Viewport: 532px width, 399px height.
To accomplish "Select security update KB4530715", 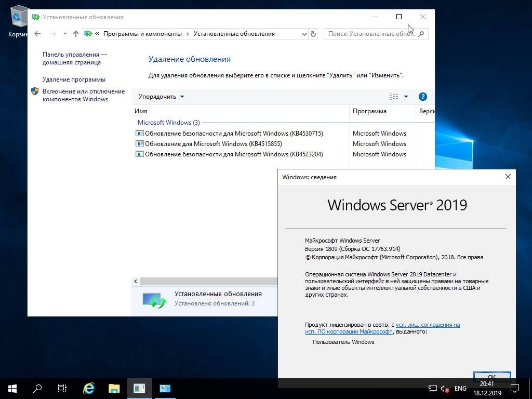I will (x=234, y=134).
